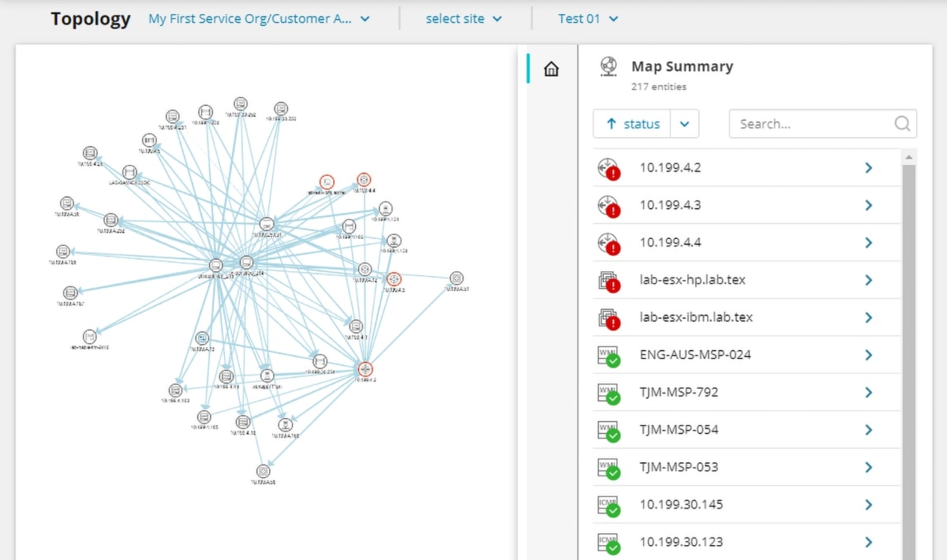This screenshot has width=947, height=560.
Task: Expand details for 10.199.4.3 with chevron
Action: tap(868, 205)
